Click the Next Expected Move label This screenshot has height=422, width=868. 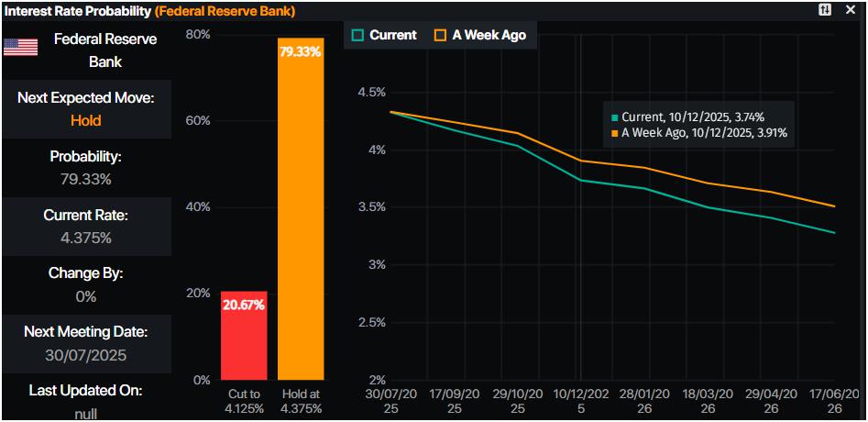coord(86,98)
